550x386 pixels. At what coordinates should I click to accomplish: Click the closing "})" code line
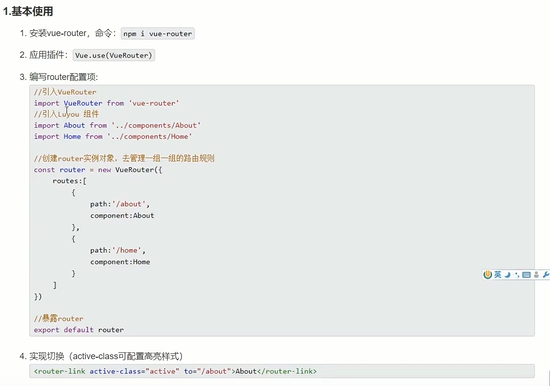[38, 297]
